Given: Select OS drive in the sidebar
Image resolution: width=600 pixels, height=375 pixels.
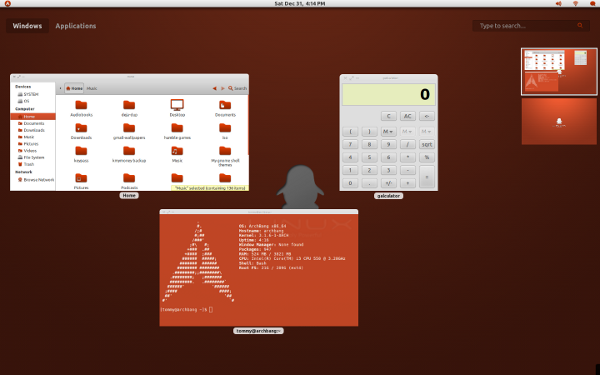Looking at the screenshot, I should [26, 101].
